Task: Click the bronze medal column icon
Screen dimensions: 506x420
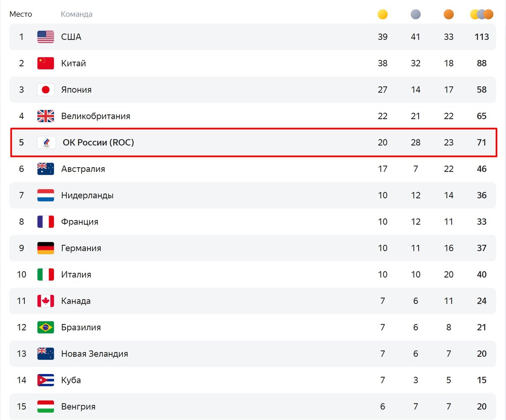Action: [x=449, y=15]
